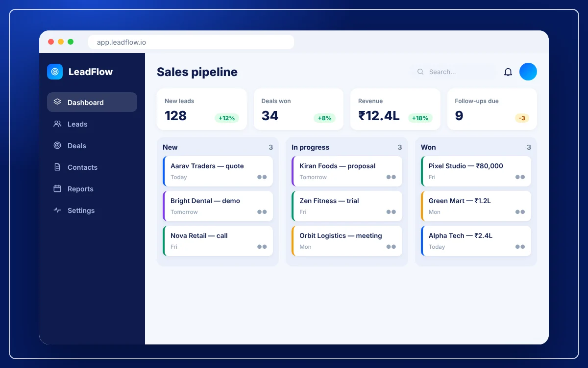Open the Zen Fitness — trial card
The height and width of the screenshot is (368, 588).
click(x=347, y=206)
